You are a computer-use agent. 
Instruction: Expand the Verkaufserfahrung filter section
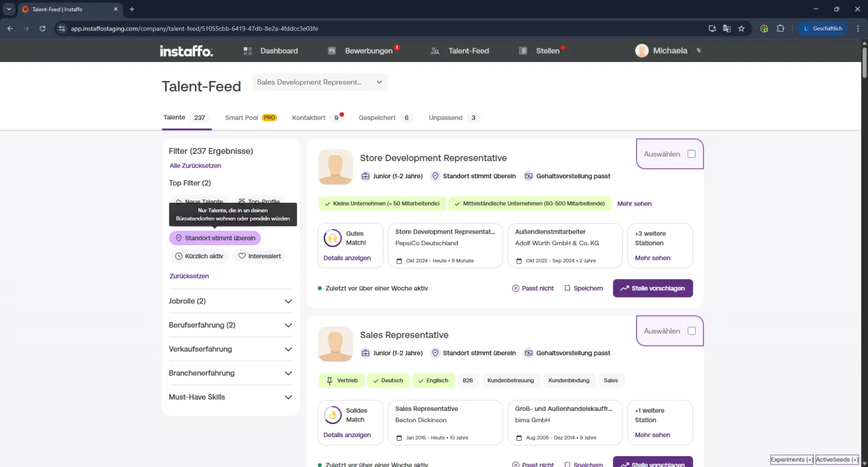(231, 349)
